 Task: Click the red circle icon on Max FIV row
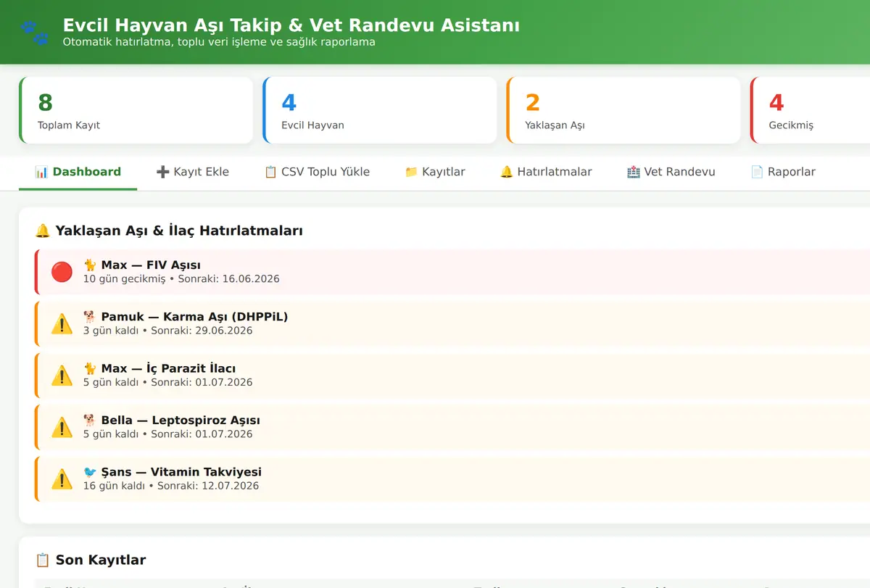(x=62, y=272)
